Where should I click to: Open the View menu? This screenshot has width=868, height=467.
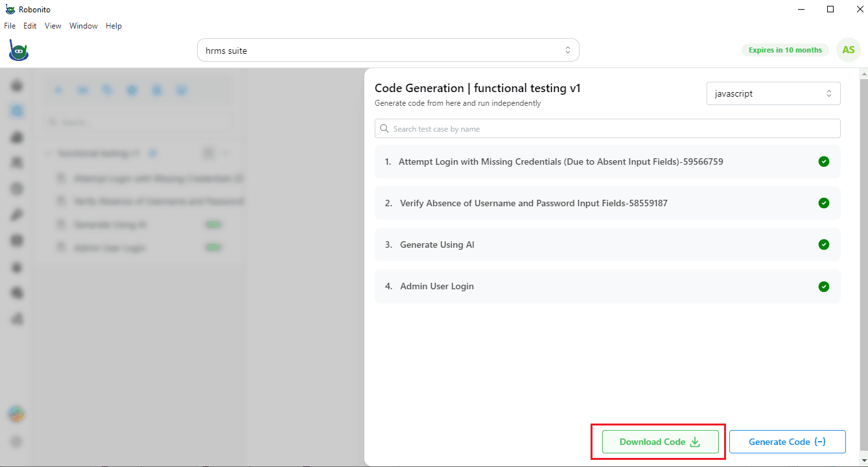tap(53, 26)
